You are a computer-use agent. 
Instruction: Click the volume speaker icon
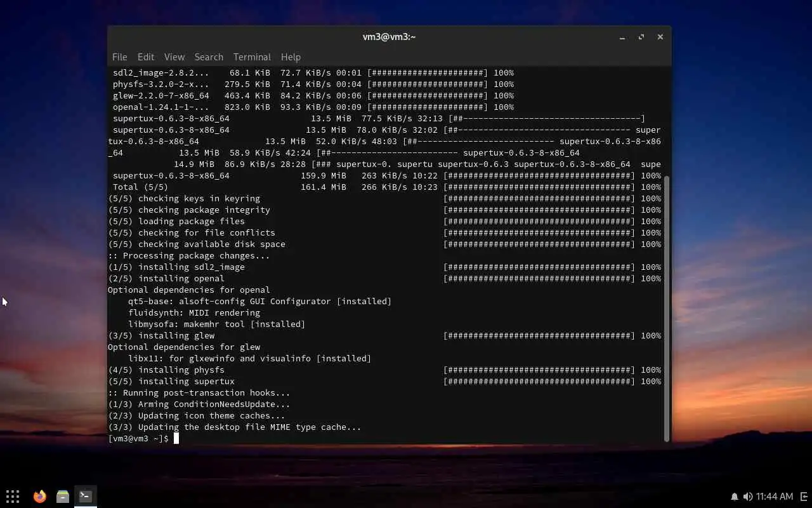click(x=748, y=497)
